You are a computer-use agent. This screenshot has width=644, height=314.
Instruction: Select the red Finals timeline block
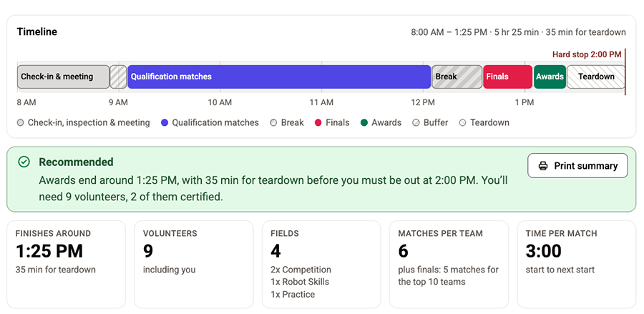tap(507, 77)
